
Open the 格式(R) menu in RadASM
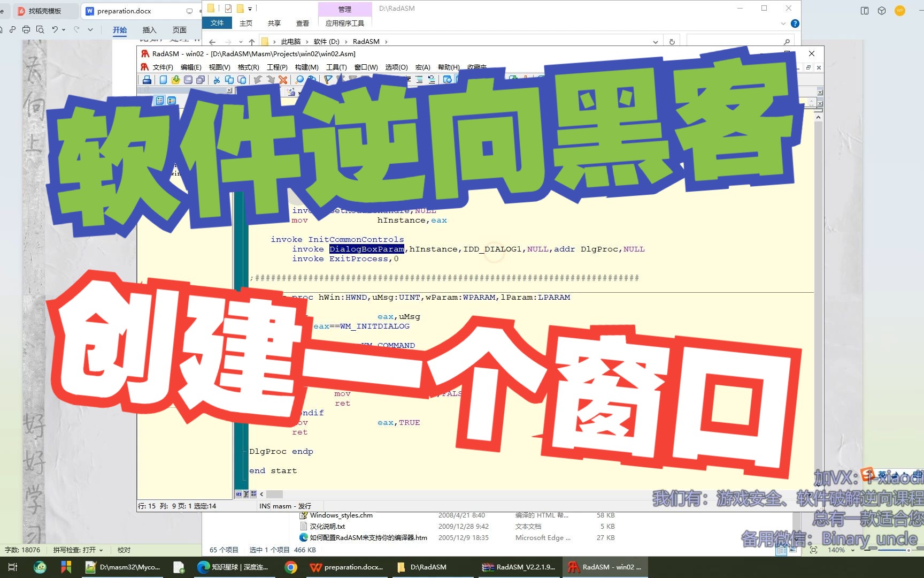pos(248,67)
